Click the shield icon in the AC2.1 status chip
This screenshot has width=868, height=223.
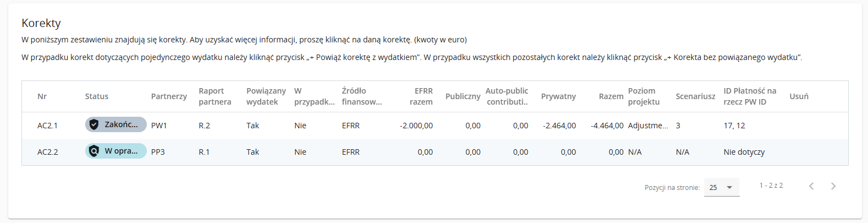click(94, 125)
